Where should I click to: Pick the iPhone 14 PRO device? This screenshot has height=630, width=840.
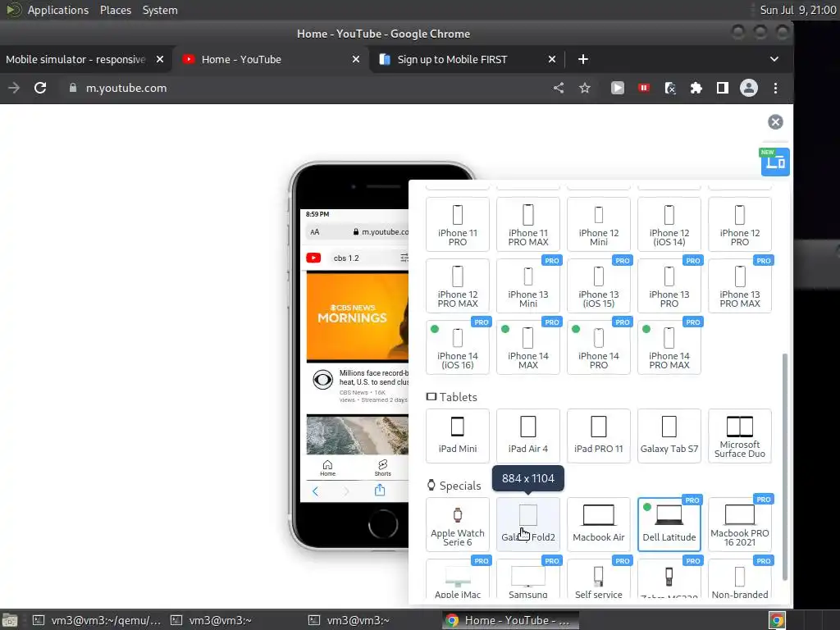[x=598, y=347]
